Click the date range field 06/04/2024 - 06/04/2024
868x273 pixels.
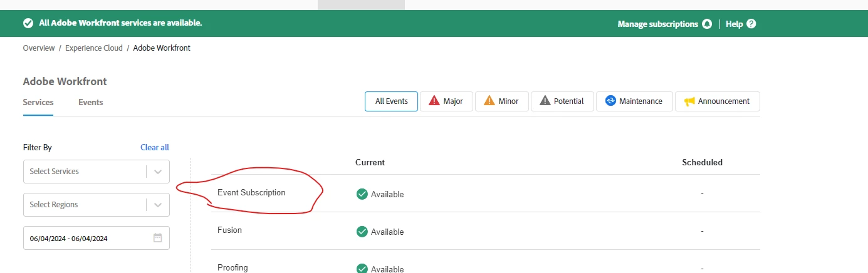tap(97, 238)
